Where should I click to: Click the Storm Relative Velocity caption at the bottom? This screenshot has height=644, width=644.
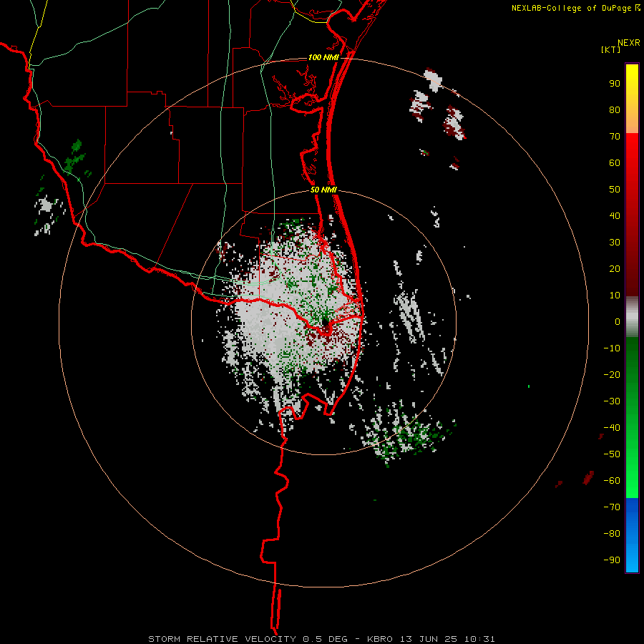321,639
